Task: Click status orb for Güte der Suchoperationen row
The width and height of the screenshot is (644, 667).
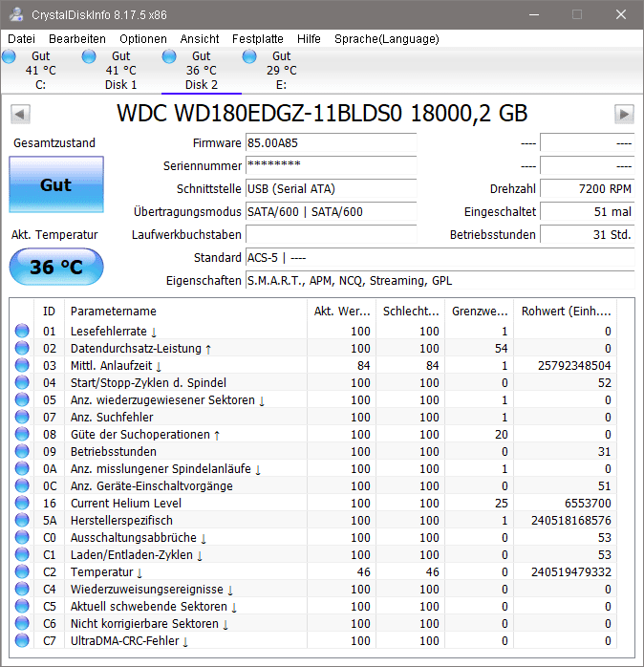Action: [22, 434]
